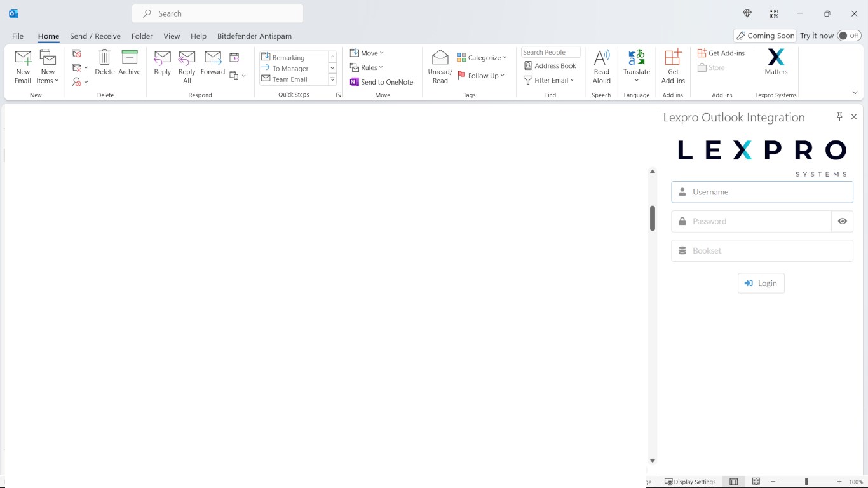This screenshot has width=868, height=488.
Task: Switch to the View tab
Action: pos(172,36)
